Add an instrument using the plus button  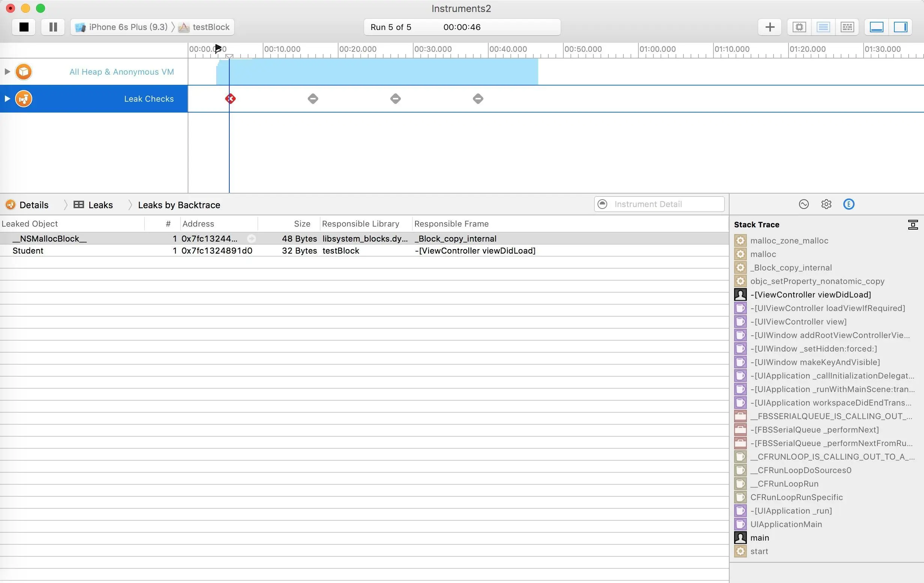coord(769,27)
